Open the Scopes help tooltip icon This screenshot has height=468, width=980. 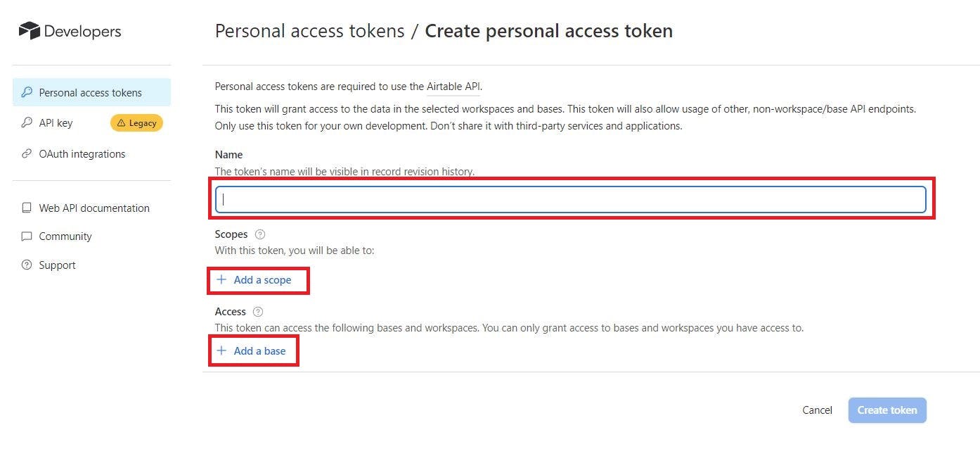tap(260, 234)
